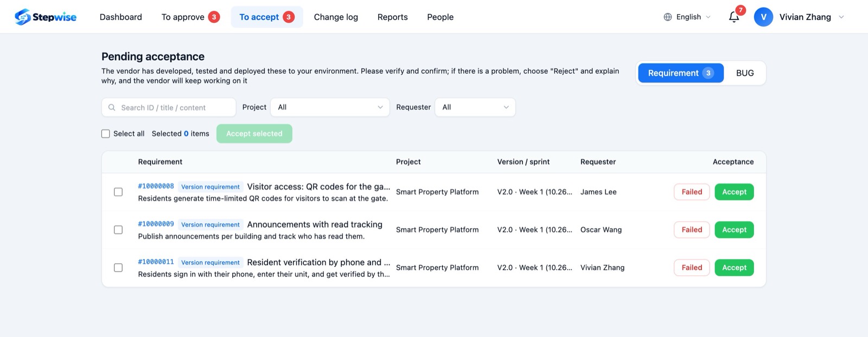Image resolution: width=868 pixels, height=337 pixels.
Task: Click the Announcements with read tracking title
Action: click(x=315, y=224)
